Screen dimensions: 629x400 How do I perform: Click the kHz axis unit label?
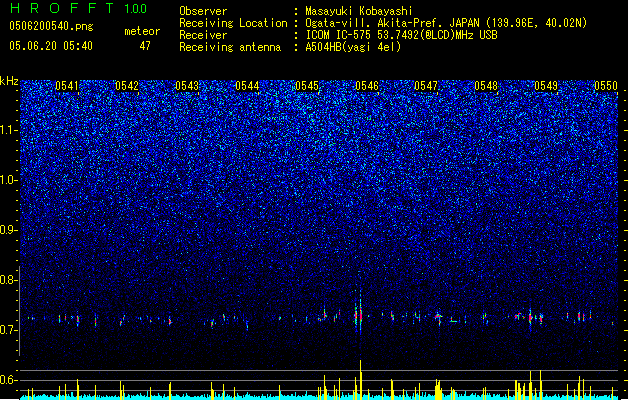pyautogui.click(x=9, y=81)
